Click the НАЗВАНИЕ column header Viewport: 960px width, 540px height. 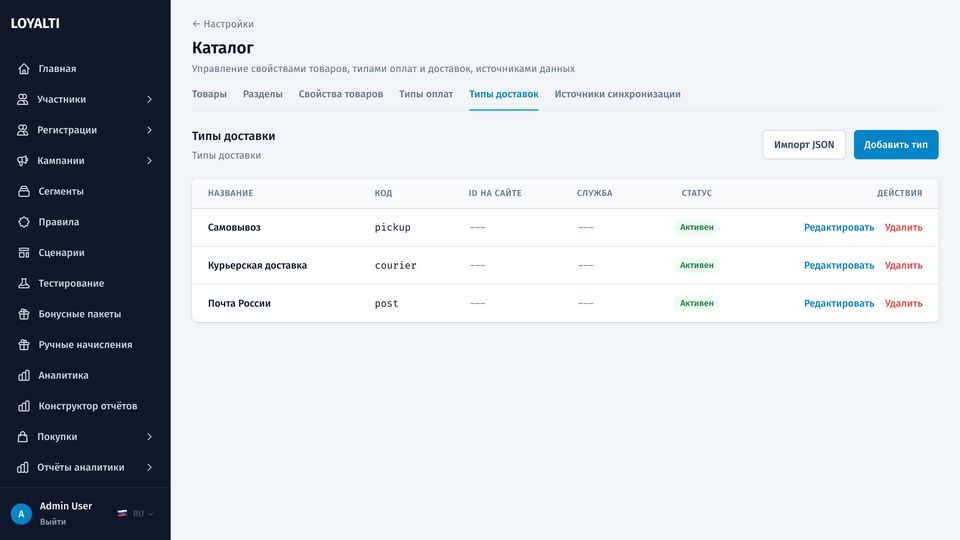click(230, 193)
